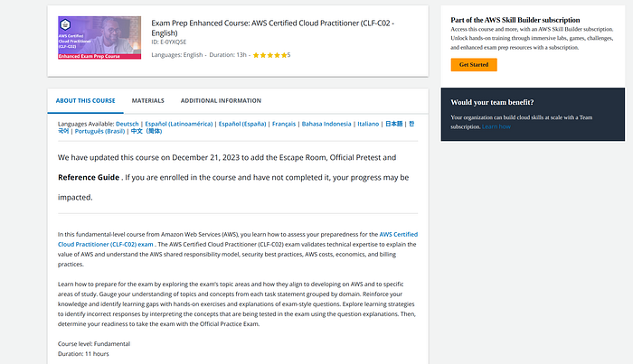The height and width of the screenshot is (364, 633).
Task: Follow the Learn how link
Action: click(x=496, y=126)
